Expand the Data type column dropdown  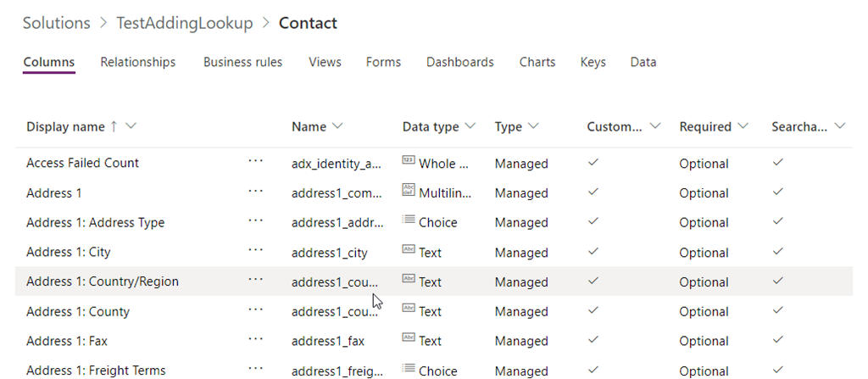(470, 126)
